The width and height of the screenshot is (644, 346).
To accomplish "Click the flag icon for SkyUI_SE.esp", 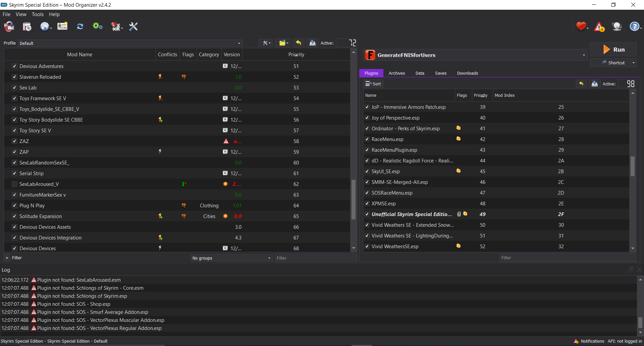I will (x=459, y=171).
